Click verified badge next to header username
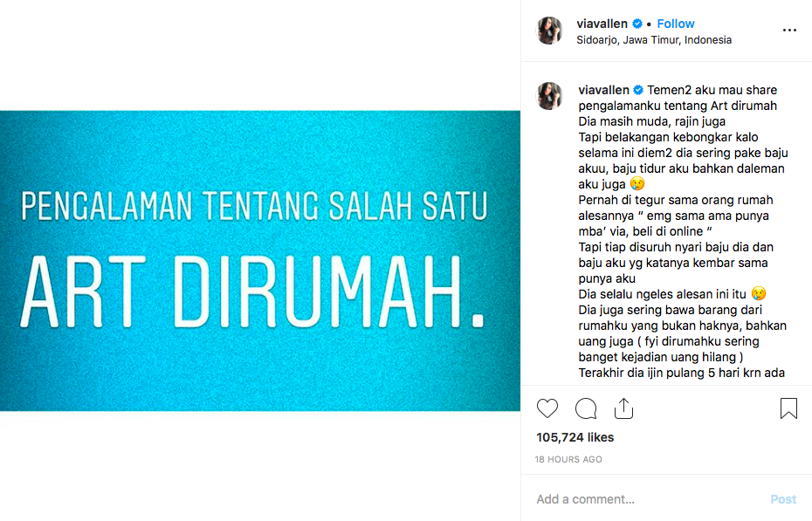The image size is (812, 521). [637, 24]
